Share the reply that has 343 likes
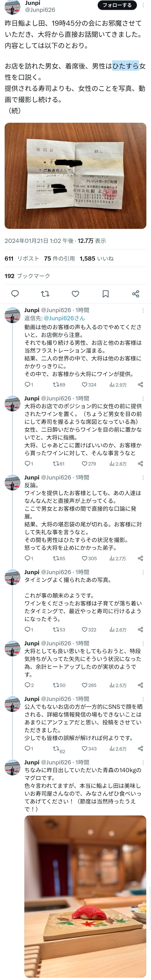Viewport: 151px width, 980px height. (140, 749)
